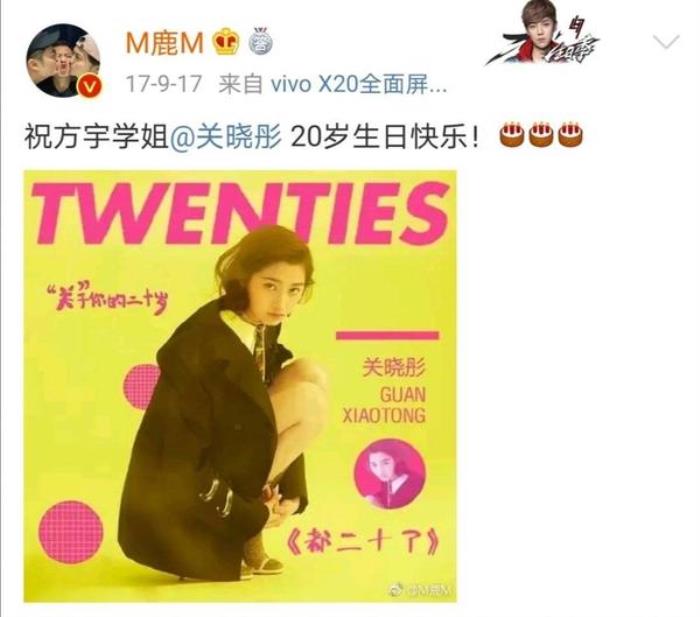The height and width of the screenshot is (617, 700).
Task: Open the TWENTIES poster image
Action: click(x=240, y=386)
